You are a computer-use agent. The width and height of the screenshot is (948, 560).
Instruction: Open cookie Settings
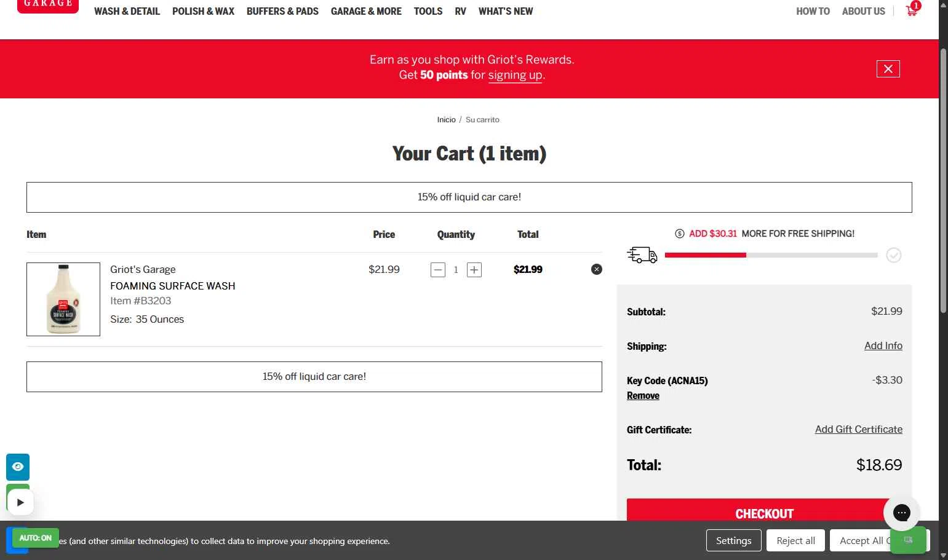pyautogui.click(x=734, y=540)
